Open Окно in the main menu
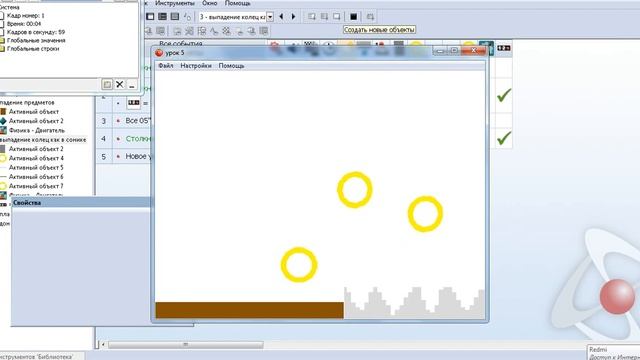The width and height of the screenshot is (640, 360). pyautogui.click(x=209, y=3)
